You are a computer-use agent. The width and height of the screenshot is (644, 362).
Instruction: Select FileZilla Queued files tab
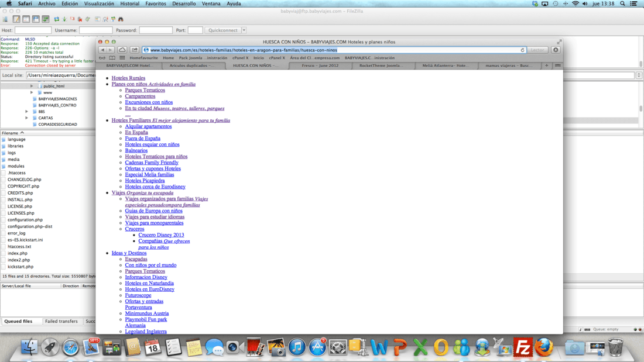click(18, 322)
